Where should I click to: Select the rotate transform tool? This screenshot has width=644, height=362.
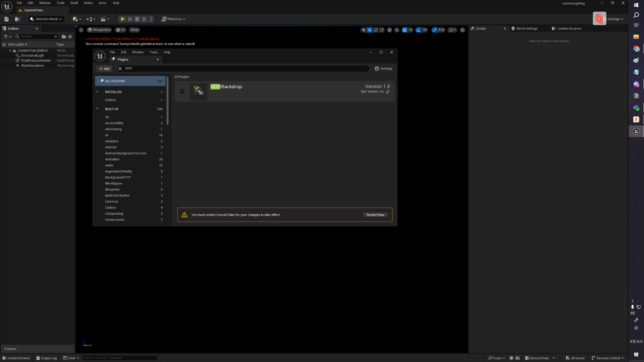376,30
